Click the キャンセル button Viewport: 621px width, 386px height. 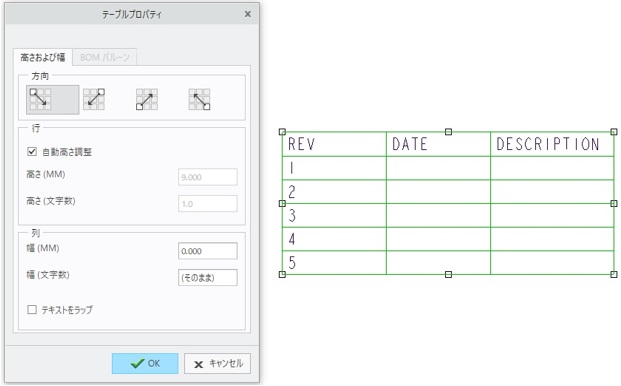click(x=217, y=363)
